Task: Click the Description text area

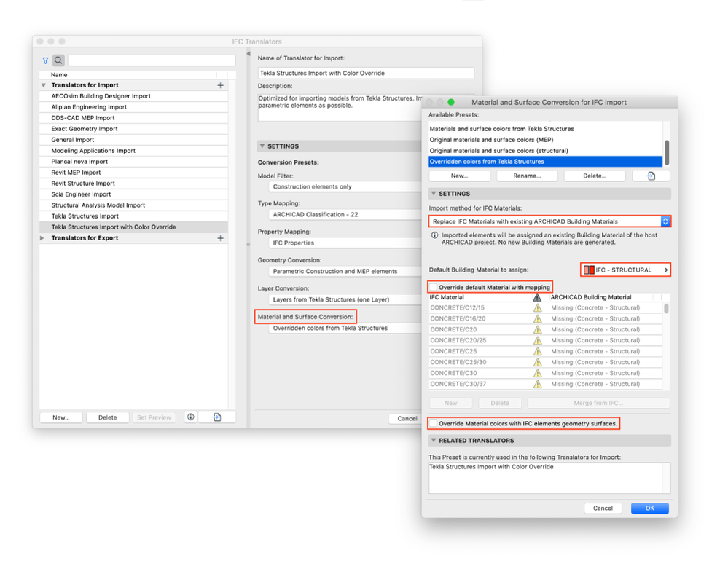Action: click(340, 108)
